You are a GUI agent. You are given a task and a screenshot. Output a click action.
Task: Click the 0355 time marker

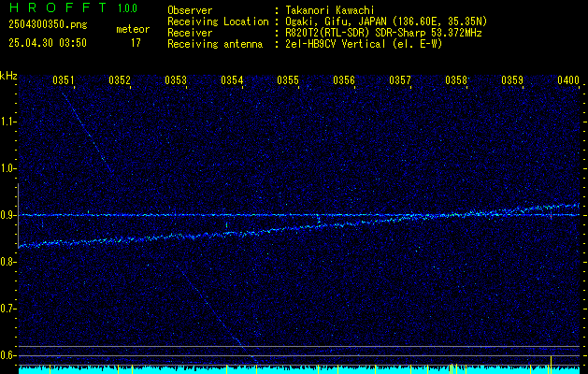[x=288, y=79]
